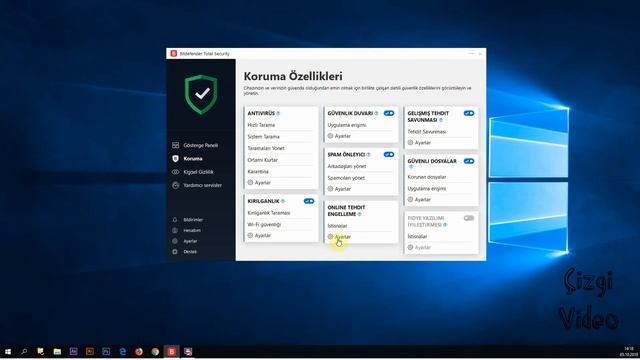Open the Windows Start menu

click(x=8, y=351)
